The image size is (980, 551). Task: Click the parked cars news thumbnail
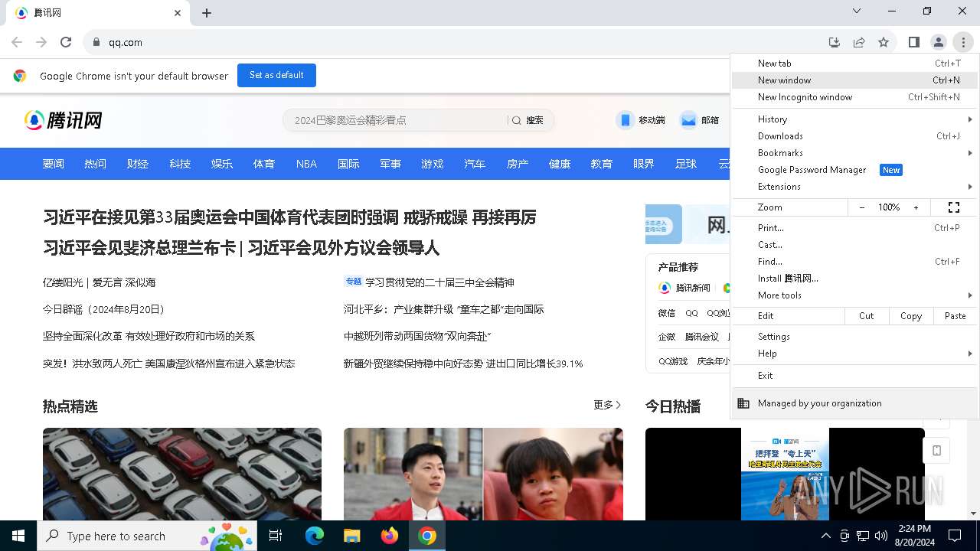point(182,474)
